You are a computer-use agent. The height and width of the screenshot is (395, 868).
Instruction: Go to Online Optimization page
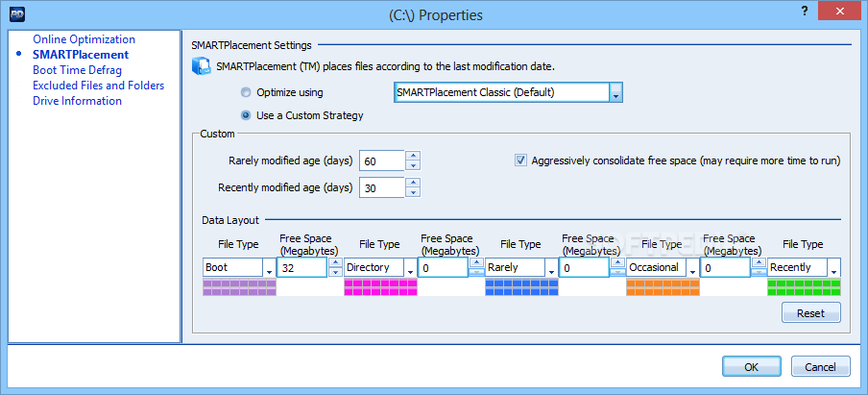84,39
